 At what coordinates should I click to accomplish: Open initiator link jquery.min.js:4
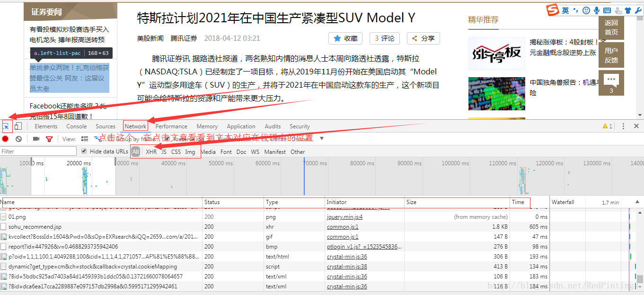344,217
